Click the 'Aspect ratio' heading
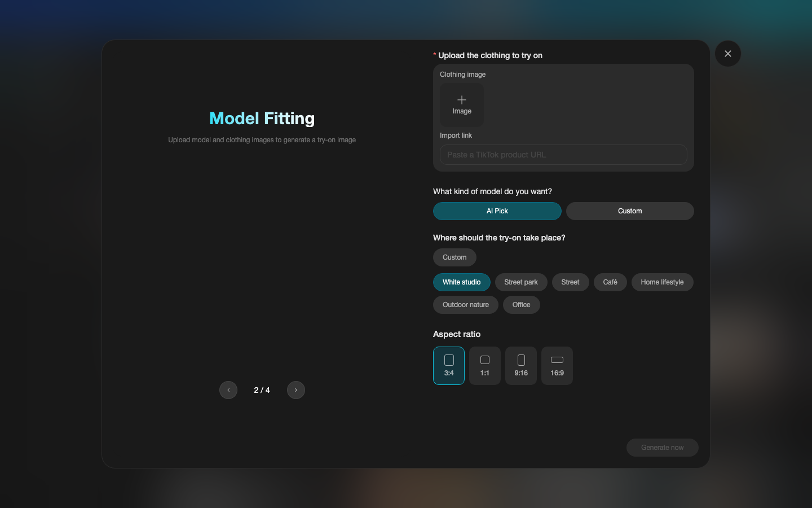 [457, 334]
